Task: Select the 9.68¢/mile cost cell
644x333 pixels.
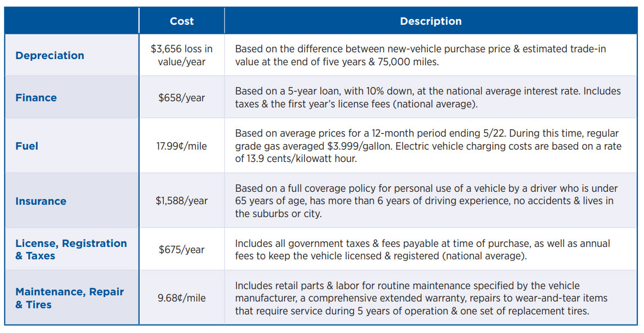Action: coord(181,298)
